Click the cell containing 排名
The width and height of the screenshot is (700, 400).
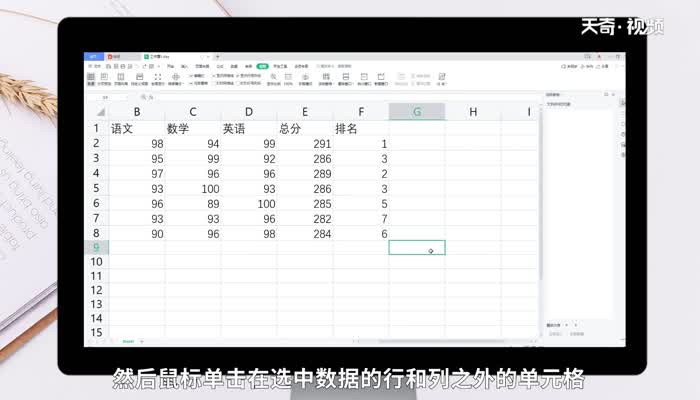[361, 129]
